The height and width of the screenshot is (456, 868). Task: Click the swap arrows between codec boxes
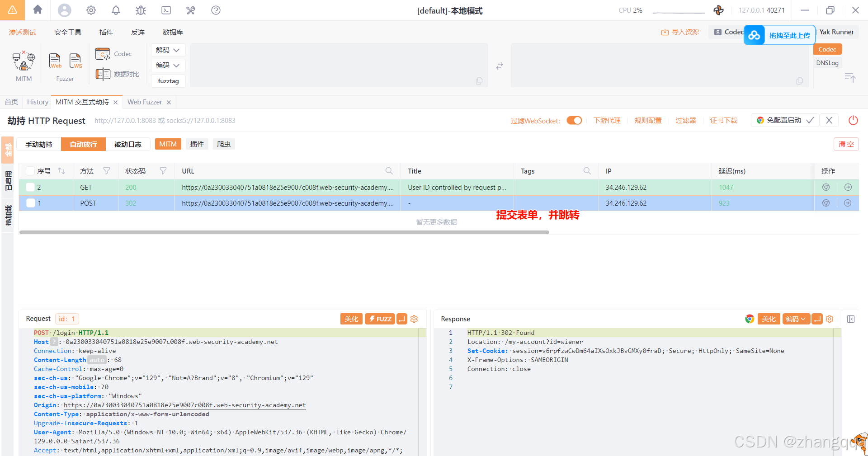[499, 66]
